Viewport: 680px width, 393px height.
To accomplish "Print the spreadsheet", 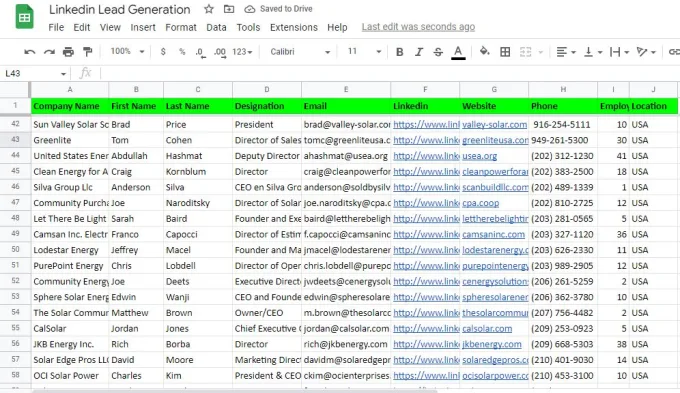I will point(68,52).
